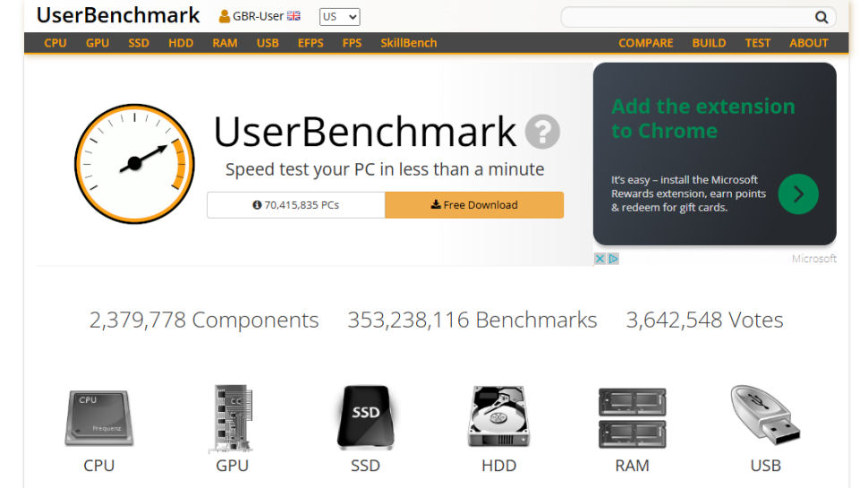Click the green arrow in the ad

[798, 194]
